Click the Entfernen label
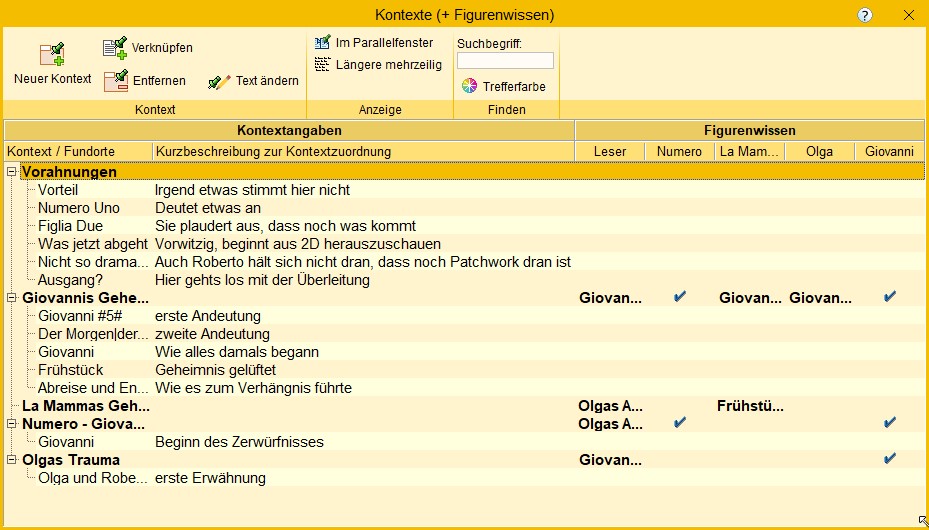This screenshot has height=530, width=929. click(x=159, y=81)
